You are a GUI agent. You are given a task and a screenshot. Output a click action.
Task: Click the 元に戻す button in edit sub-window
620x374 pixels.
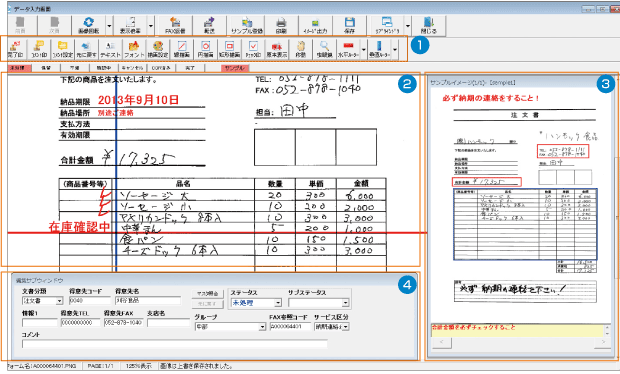[x=208, y=304]
